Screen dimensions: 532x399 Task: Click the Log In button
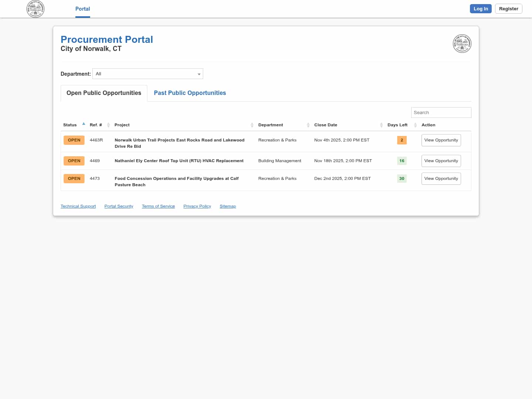point(480,9)
